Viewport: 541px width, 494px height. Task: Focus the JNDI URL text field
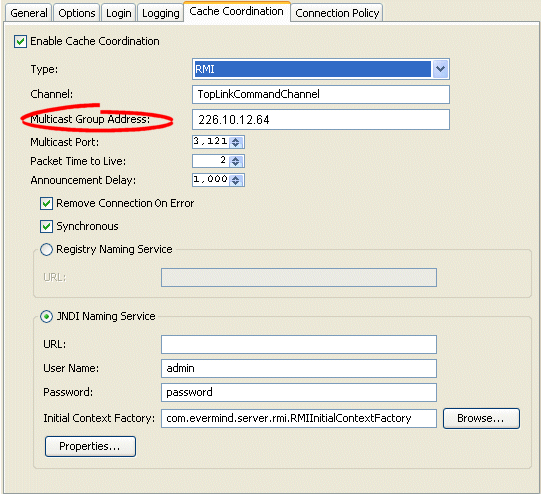coord(299,344)
